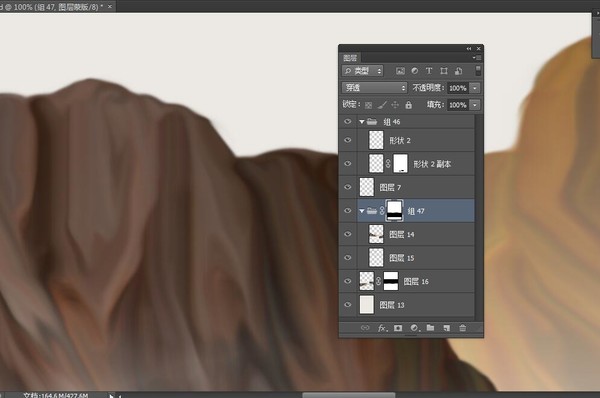Open layers panel flyout menu
Viewport: 600px width, 398px height.
(477, 58)
